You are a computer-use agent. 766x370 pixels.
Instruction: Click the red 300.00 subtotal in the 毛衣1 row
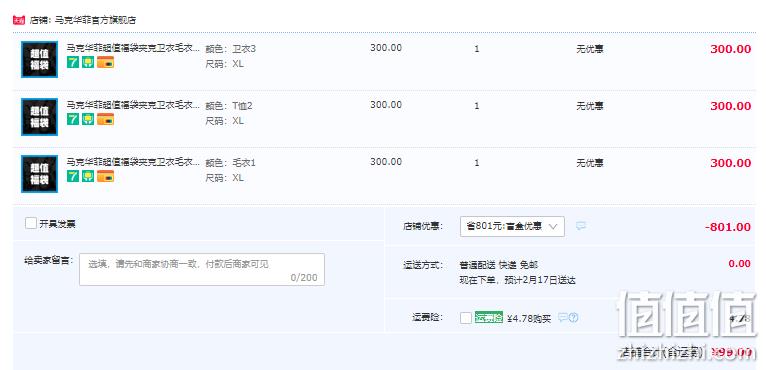(730, 163)
